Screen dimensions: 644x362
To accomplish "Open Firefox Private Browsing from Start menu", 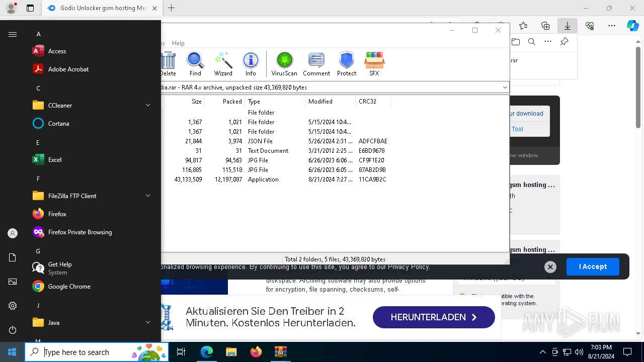I will pos(93,232).
